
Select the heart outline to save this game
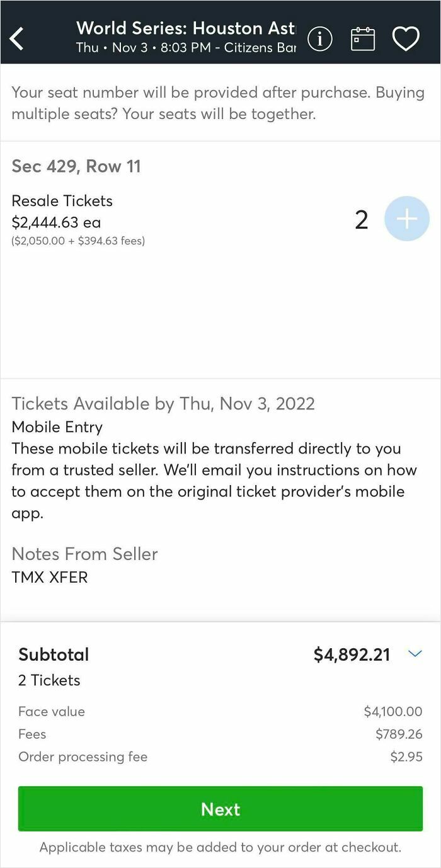(x=406, y=38)
